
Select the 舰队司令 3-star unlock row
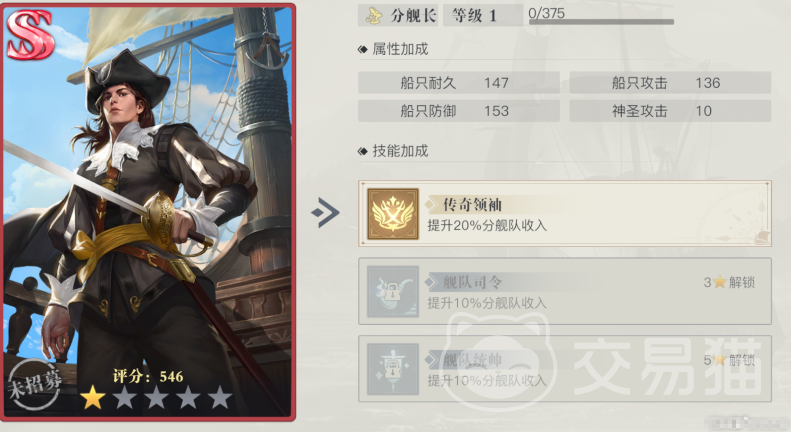[x=564, y=292]
